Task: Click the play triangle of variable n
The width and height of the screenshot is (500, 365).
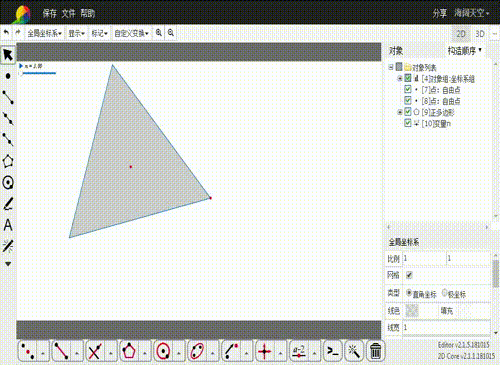Action: coord(21,66)
